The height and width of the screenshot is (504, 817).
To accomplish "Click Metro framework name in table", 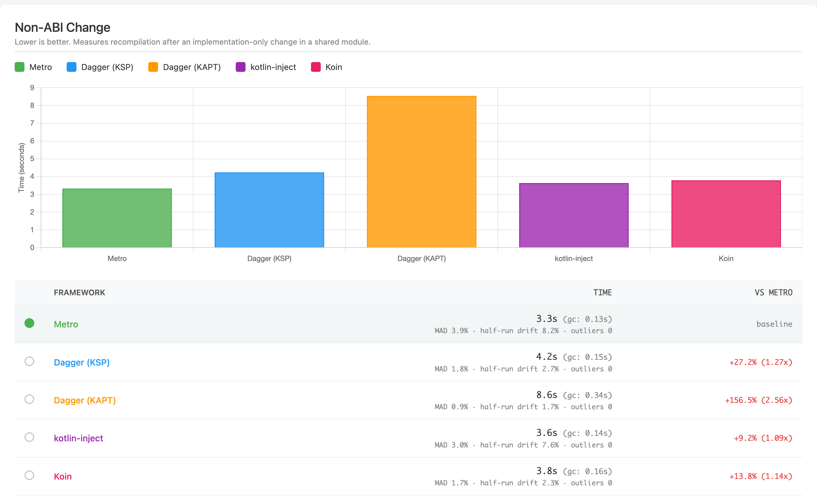I will pyautogui.click(x=66, y=324).
